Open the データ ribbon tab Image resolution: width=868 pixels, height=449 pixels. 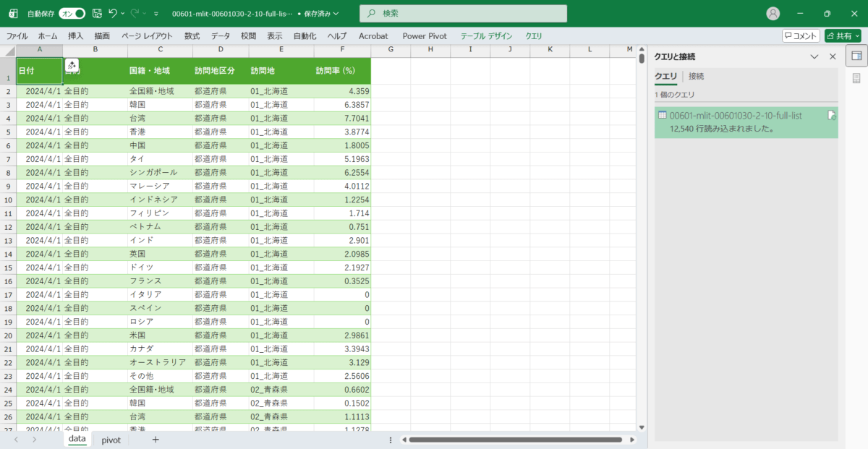point(221,35)
